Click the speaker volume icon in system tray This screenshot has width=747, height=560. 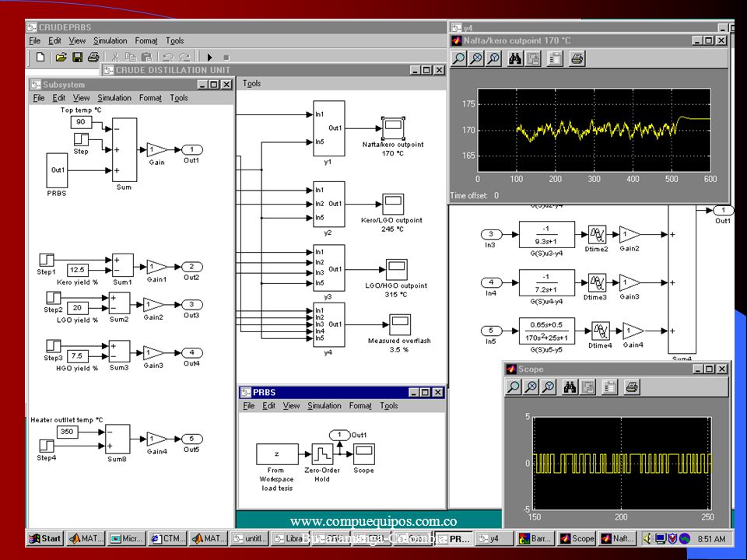[x=647, y=538]
